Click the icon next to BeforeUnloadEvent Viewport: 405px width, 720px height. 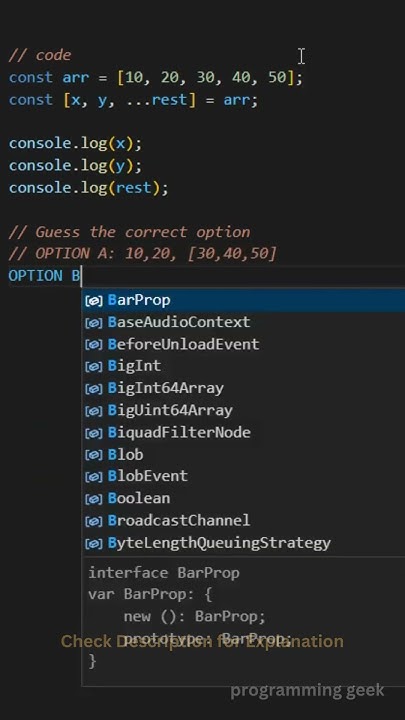94,345
